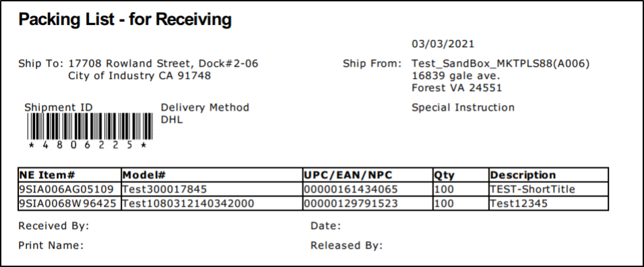Select the Test12345 description cell
This screenshot has width=644, height=267.
point(549,204)
